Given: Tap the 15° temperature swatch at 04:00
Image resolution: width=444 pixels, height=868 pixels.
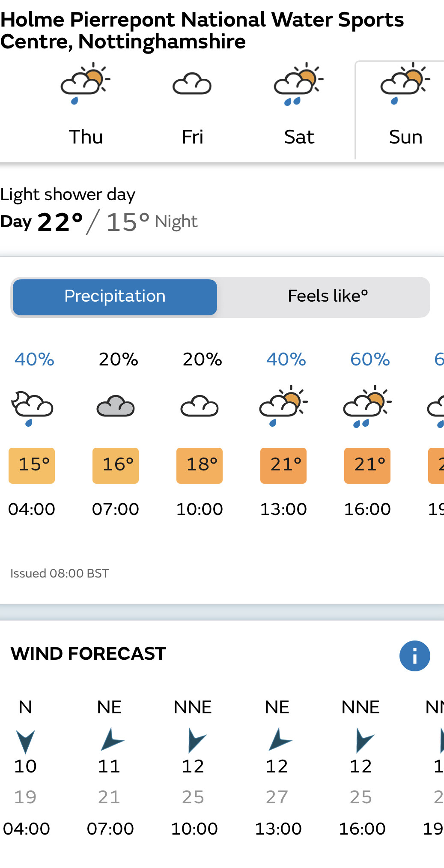Looking at the screenshot, I should (32, 465).
